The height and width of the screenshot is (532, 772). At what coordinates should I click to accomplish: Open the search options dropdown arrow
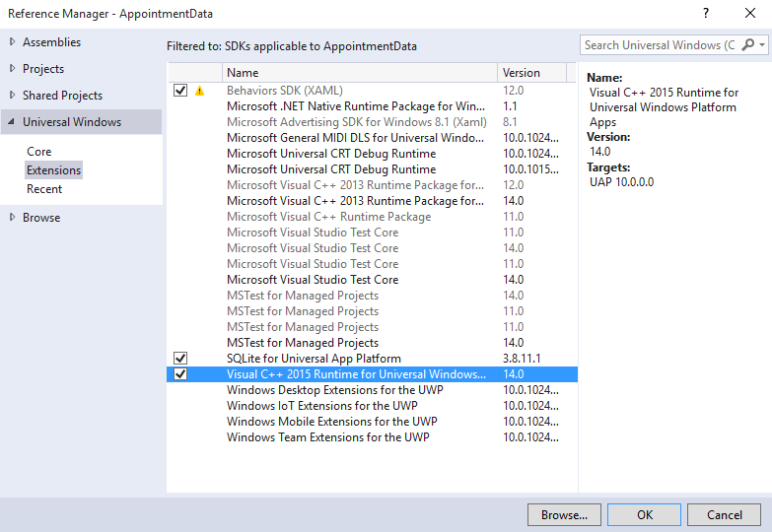[761, 45]
